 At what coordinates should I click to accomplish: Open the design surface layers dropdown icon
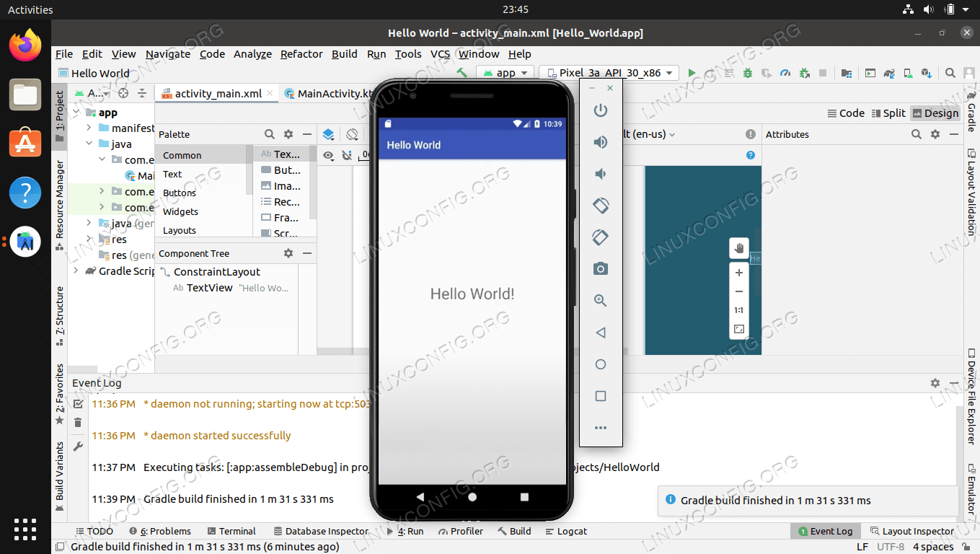pyautogui.click(x=328, y=134)
